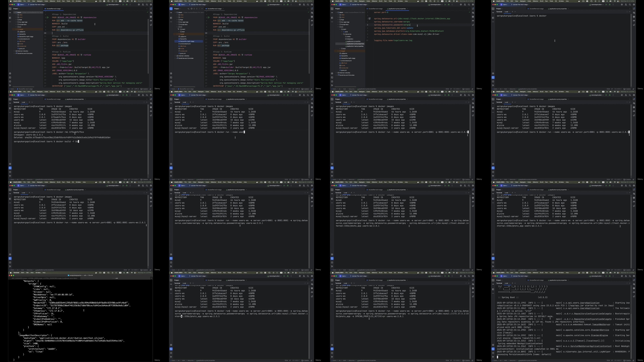Open Database sidebar icon in server.port editor frame
The height and width of the screenshot is (362, 644).
[x=473, y=17]
